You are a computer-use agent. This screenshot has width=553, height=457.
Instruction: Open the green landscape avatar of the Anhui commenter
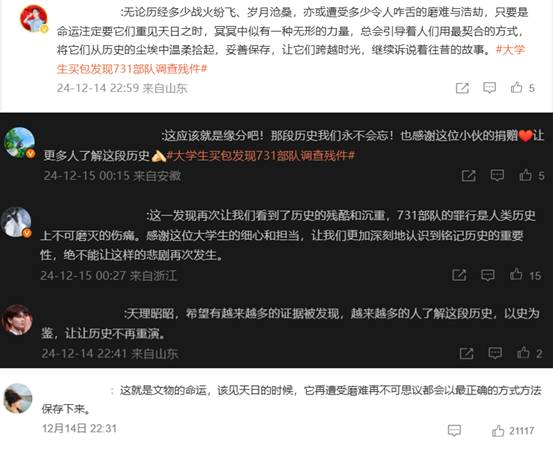pos(19,143)
